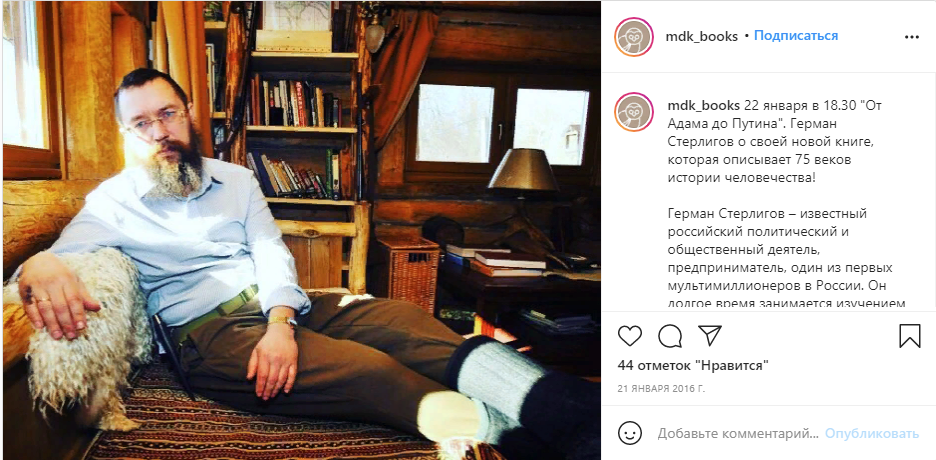This screenshot has width=936, height=460.
Task: Click the Опубликовать publish button
Action: (x=872, y=434)
